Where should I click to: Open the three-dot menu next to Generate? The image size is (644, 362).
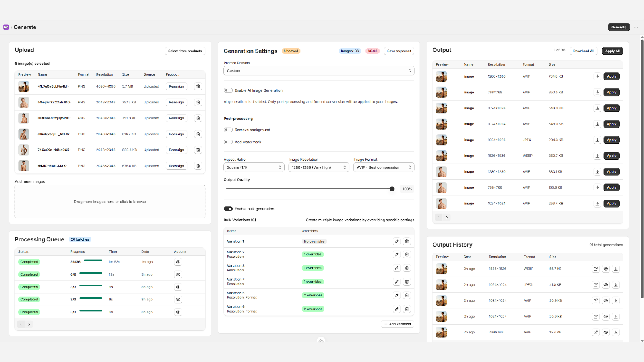(636, 27)
